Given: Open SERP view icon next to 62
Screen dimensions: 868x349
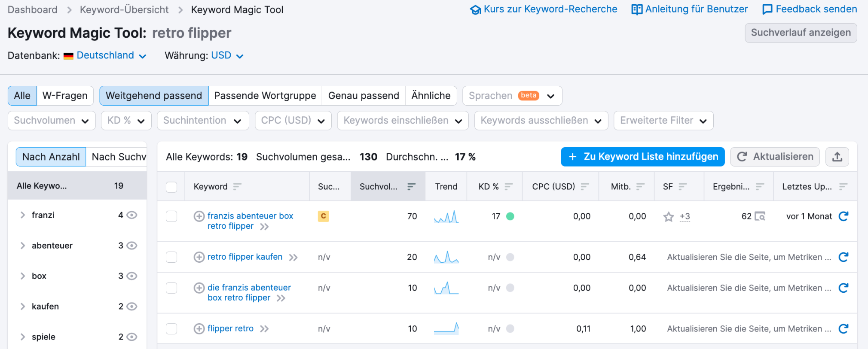Looking at the screenshot, I should point(760,216).
